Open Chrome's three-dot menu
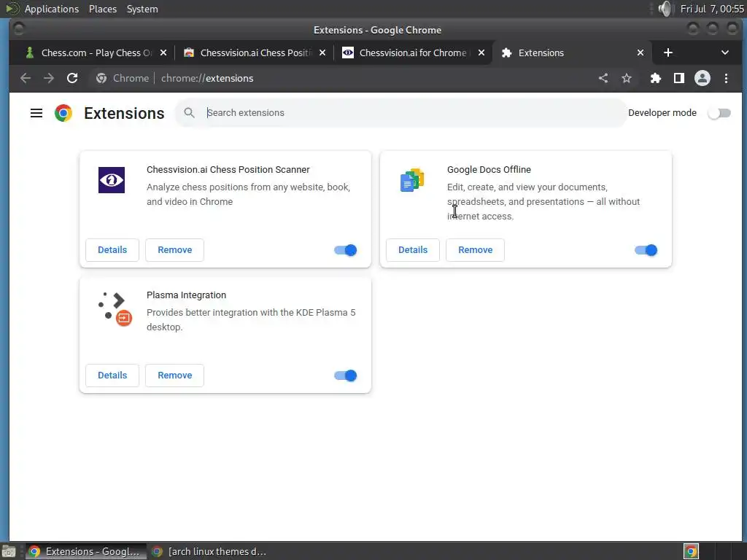This screenshot has width=747, height=560. click(726, 78)
